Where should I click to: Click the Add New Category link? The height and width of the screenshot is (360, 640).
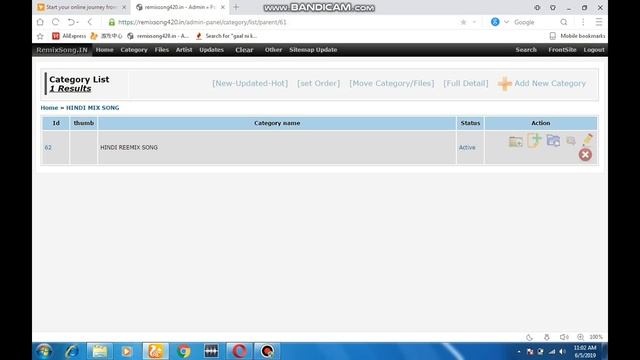tap(550, 83)
